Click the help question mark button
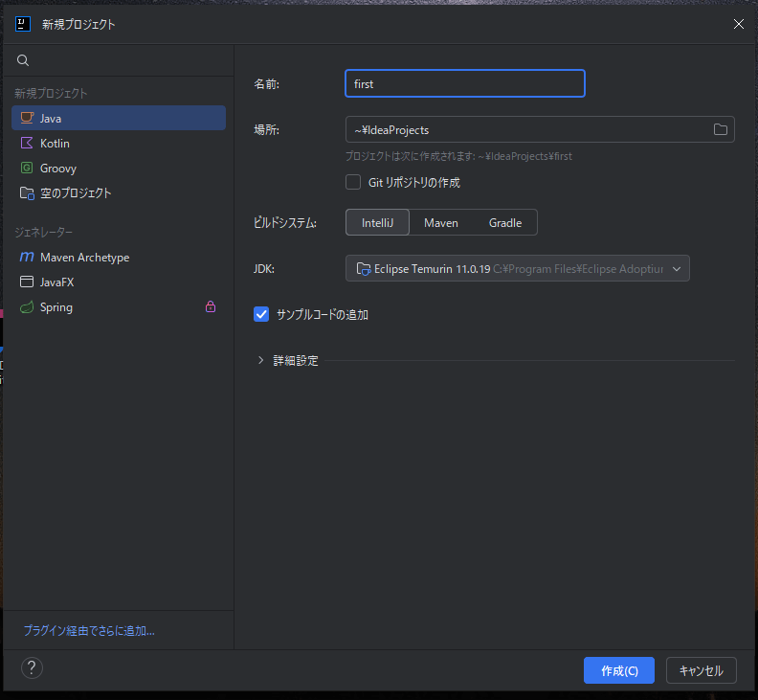 [32, 668]
